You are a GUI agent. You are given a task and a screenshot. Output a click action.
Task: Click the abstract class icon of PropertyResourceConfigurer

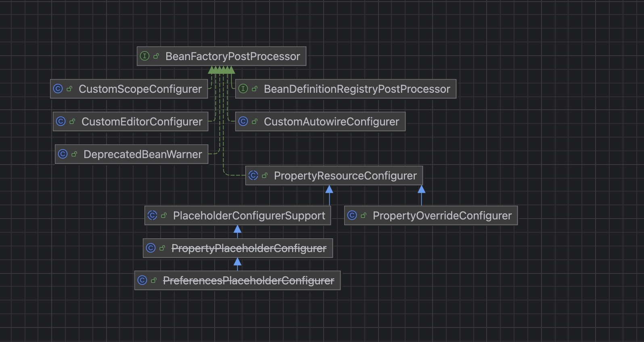click(x=253, y=175)
